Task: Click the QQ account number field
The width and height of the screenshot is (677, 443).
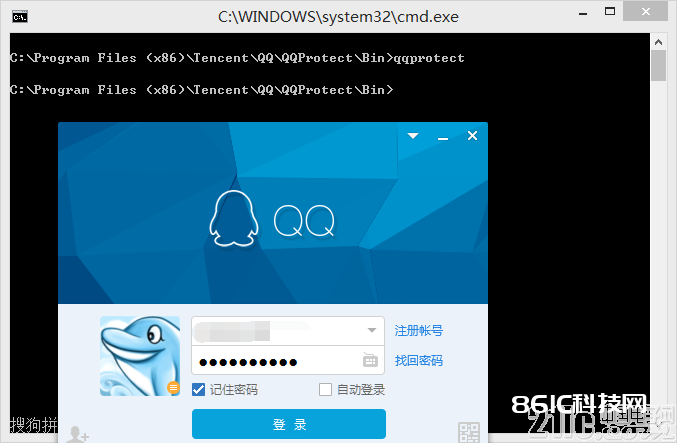Action: [288, 331]
